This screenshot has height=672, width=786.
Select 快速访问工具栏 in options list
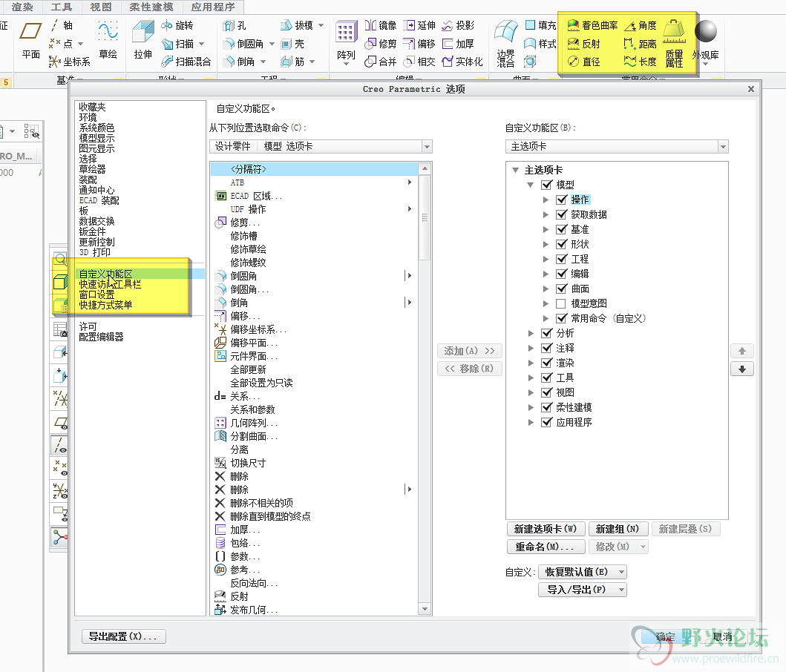coord(110,284)
